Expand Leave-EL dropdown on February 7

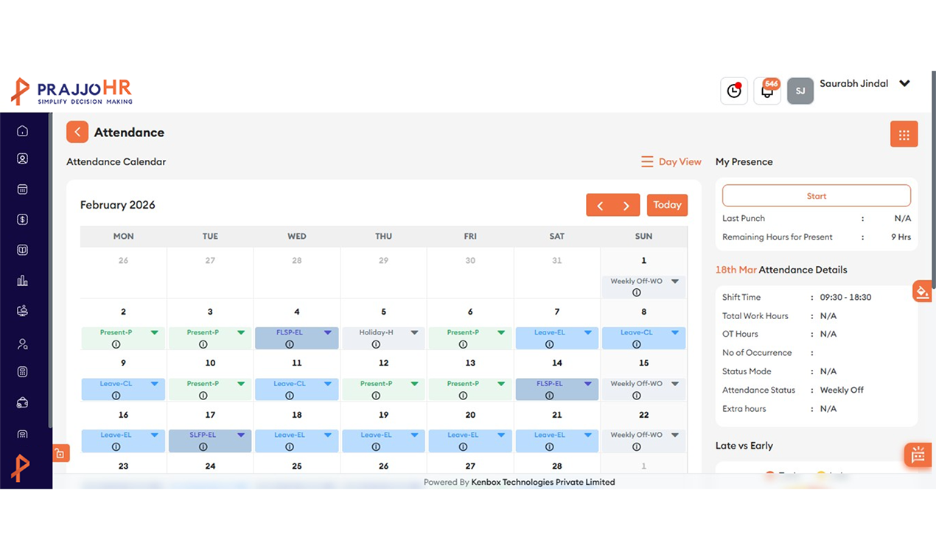587,333
